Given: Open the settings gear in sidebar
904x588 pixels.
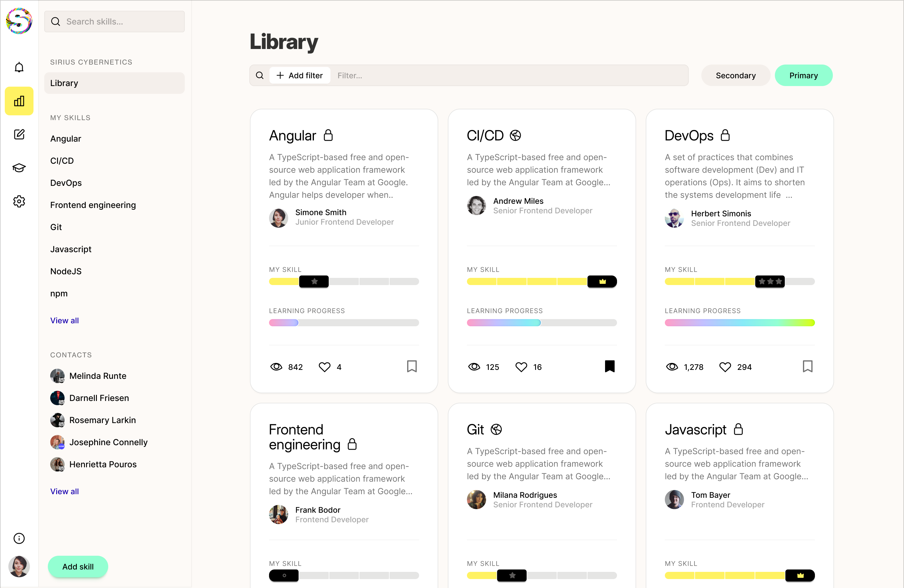Looking at the screenshot, I should 19,201.
